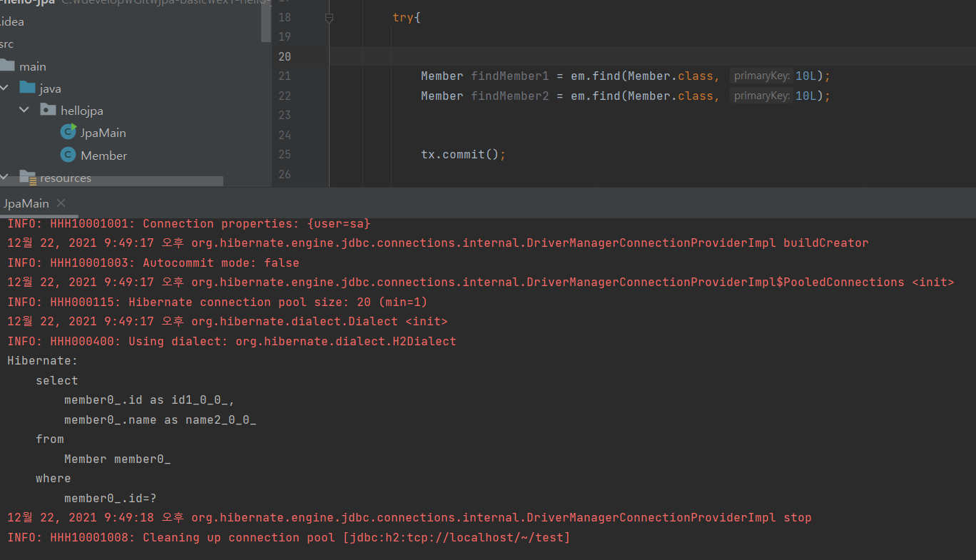The image size is (976, 560).
Task: Click the JpaMain class icon
Action: [68, 132]
